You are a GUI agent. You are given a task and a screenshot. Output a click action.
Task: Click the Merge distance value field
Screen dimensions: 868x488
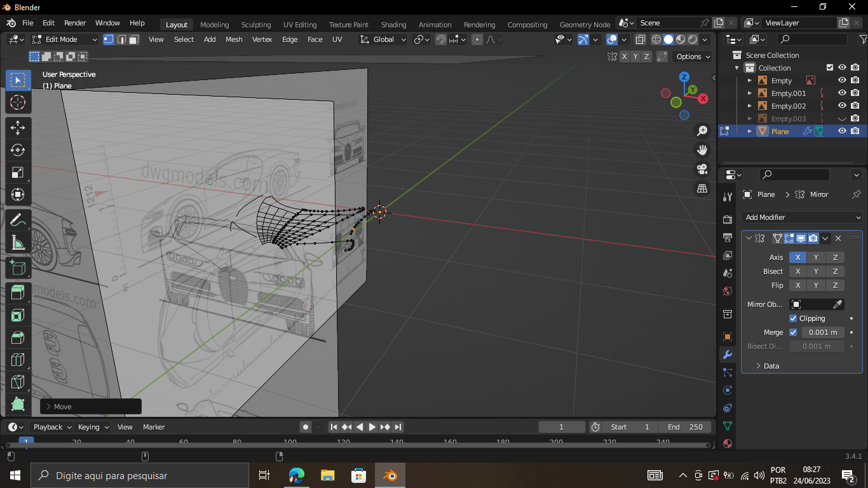tap(823, 332)
